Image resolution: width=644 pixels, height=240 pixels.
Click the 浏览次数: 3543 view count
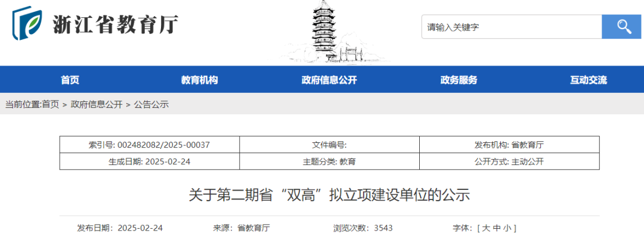(x=363, y=228)
